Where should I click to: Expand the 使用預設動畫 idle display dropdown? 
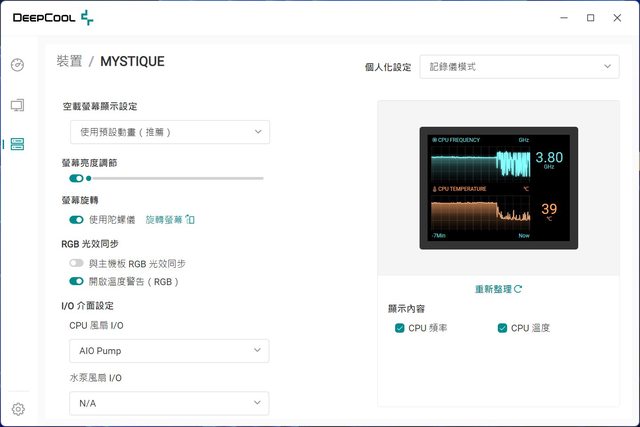(169, 132)
